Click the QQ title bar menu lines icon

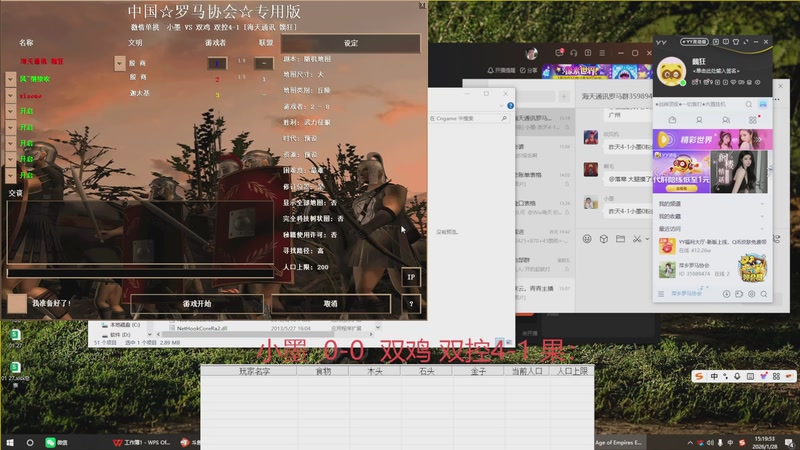click(x=602, y=53)
